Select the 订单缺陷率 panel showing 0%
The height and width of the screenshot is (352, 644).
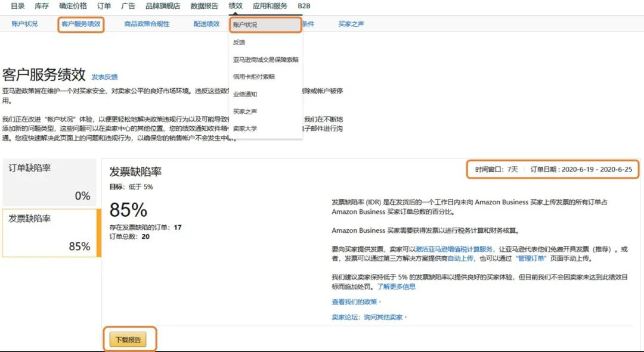click(x=48, y=183)
